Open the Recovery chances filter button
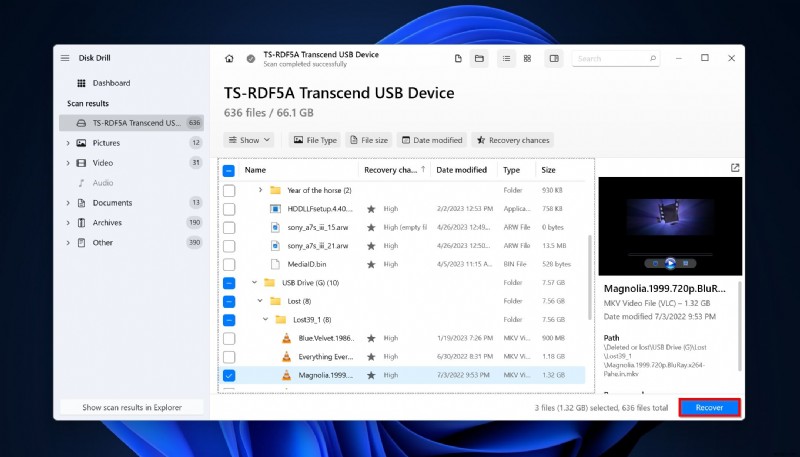The width and height of the screenshot is (800, 457). 513,140
